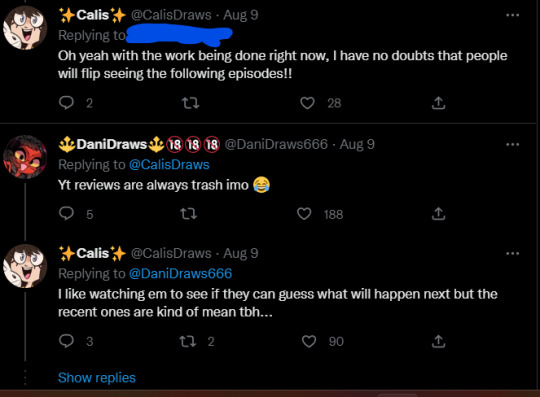The image size is (540, 397).
Task: Retweet the tweet with 2 retweets
Action: 188,341
